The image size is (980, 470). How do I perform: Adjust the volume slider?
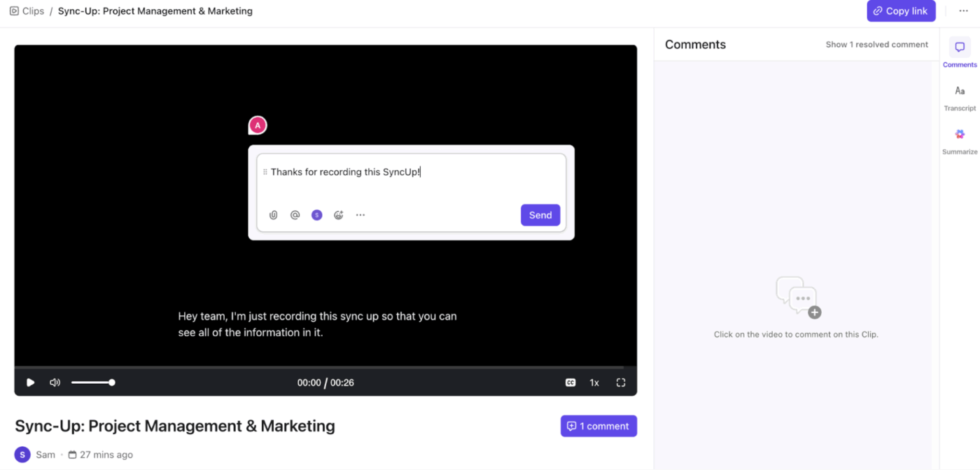tap(93, 382)
